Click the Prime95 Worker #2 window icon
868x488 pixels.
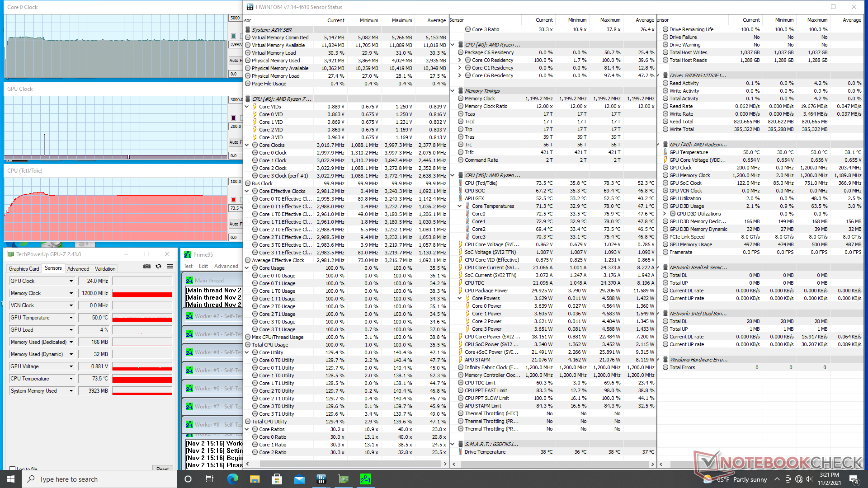click(189, 316)
